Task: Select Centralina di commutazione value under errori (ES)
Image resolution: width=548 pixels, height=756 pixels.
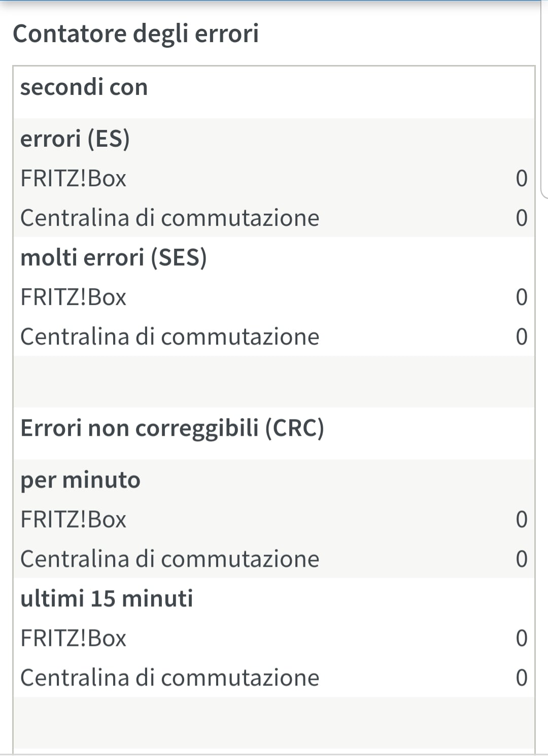Action: coord(521,218)
